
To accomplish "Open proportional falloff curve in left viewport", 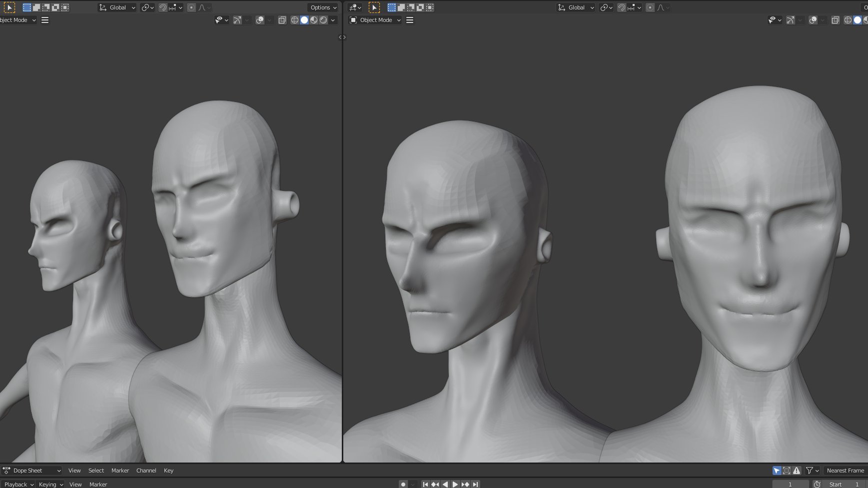I will click(204, 7).
